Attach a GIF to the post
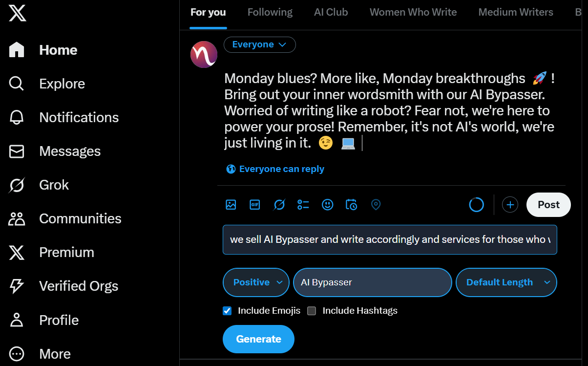Screen dimensions: 588x366 coord(254,205)
